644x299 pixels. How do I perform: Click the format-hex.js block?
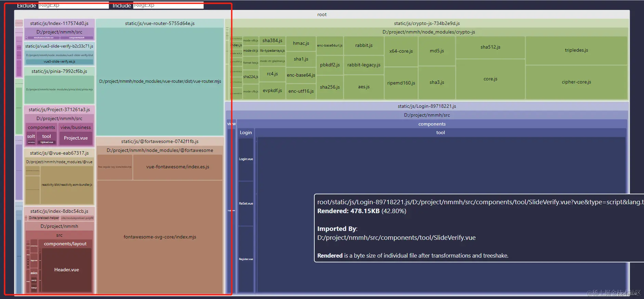point(250,63)
